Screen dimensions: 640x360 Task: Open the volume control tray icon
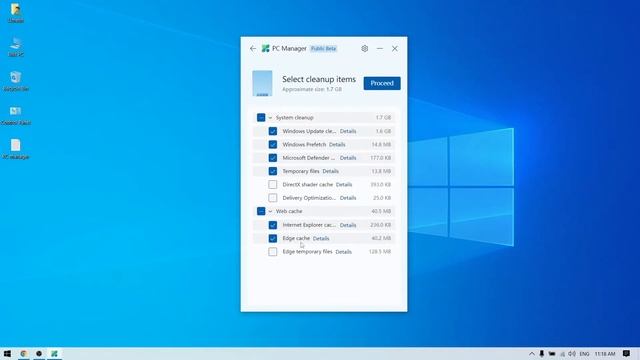click(x=572, y=354)
